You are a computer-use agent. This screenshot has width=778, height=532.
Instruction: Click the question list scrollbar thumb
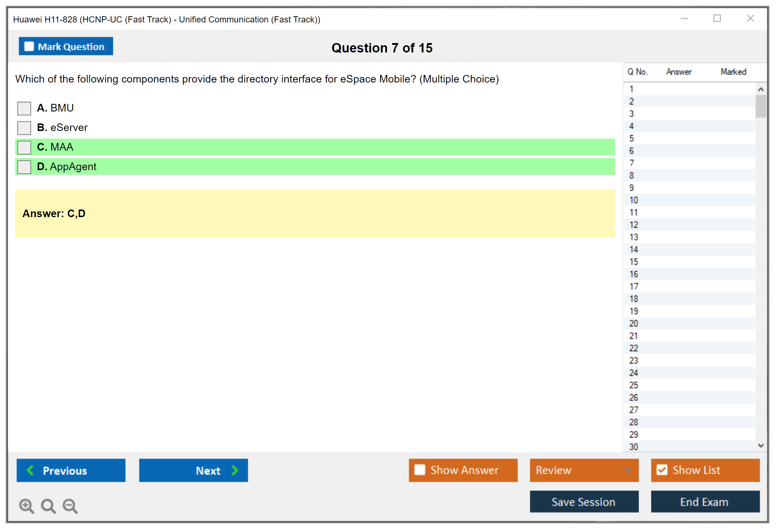coord(761,106)
